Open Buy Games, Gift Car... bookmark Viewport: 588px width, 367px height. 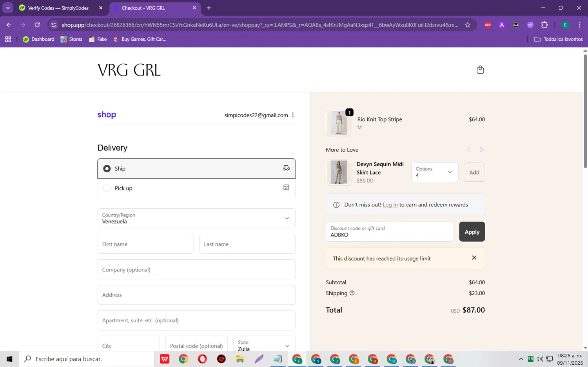coord(140,39)
